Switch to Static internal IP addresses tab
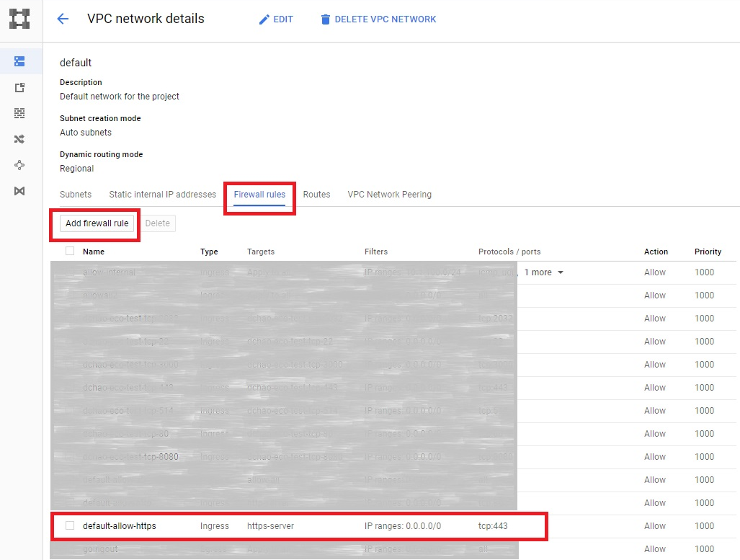This screenshot has height=560, width=740. [x=162, y=195]
